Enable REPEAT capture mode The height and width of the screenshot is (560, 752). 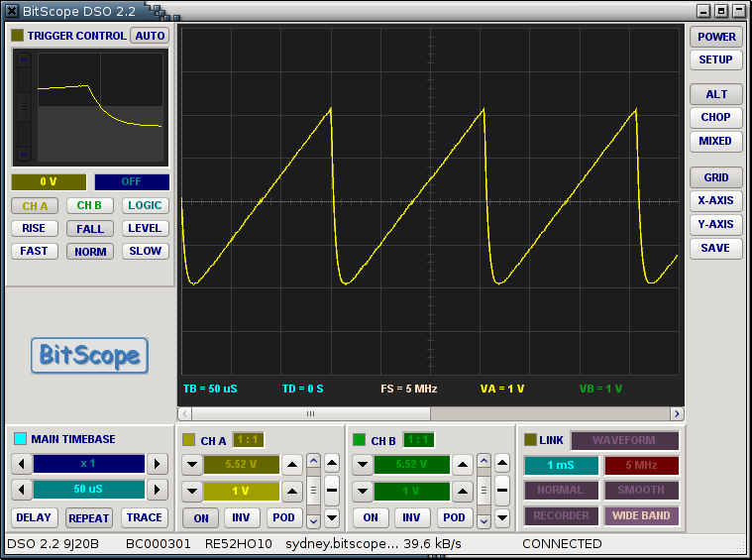click(89, 517)
